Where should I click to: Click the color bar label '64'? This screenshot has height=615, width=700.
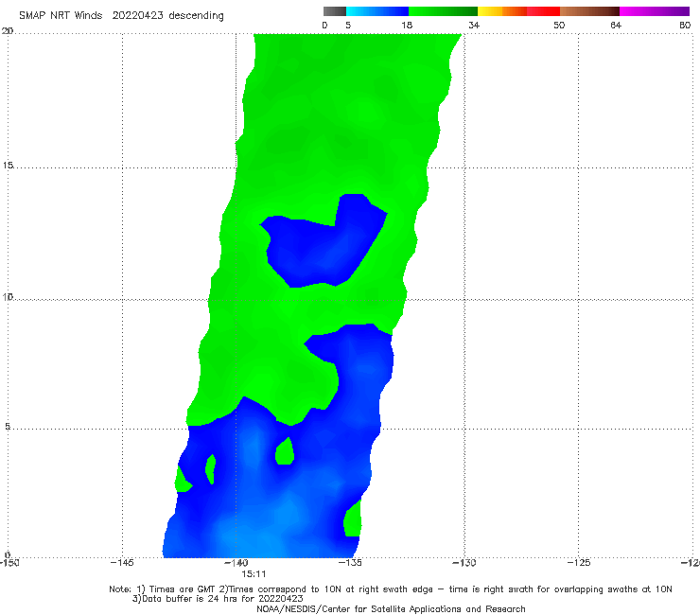pos(616,25)
